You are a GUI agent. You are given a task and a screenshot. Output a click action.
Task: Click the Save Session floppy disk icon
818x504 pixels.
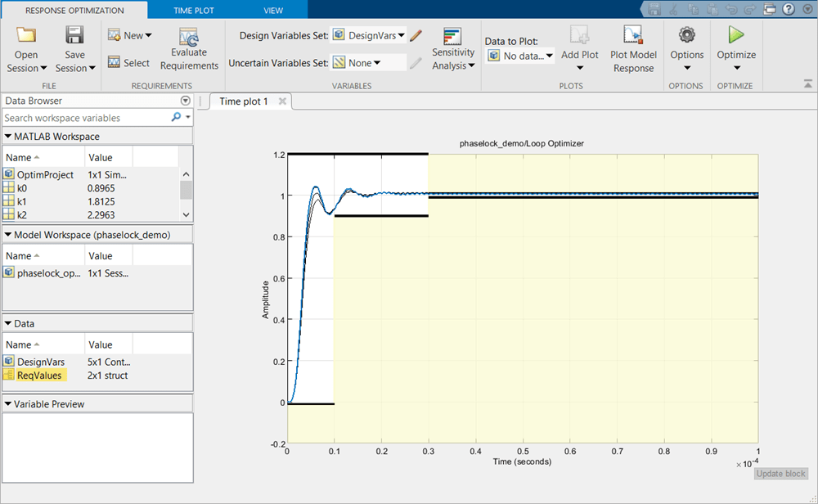[x=74, y=35]
